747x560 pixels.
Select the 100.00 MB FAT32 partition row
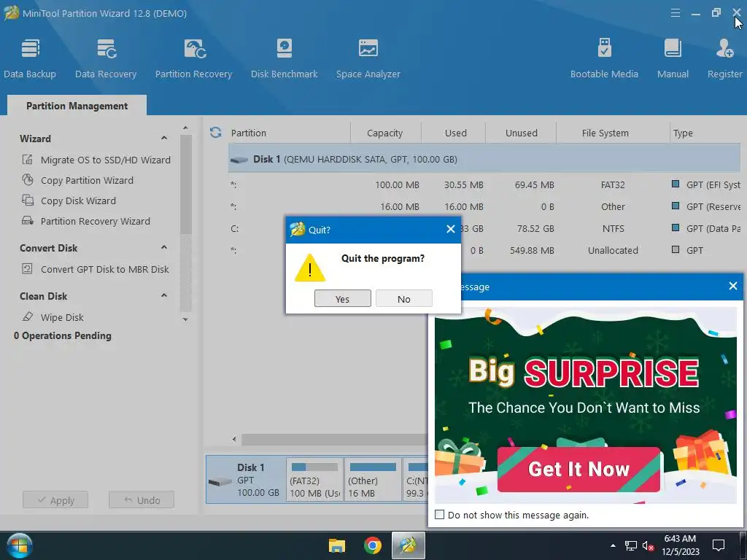point(484,184)
